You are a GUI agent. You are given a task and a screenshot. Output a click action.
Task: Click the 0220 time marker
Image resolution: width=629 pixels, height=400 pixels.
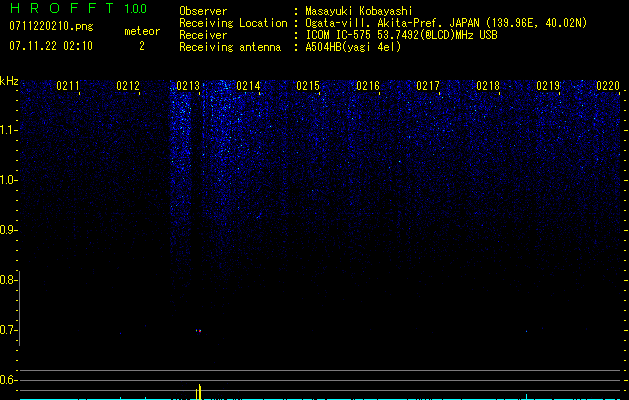tap(608, 86)
